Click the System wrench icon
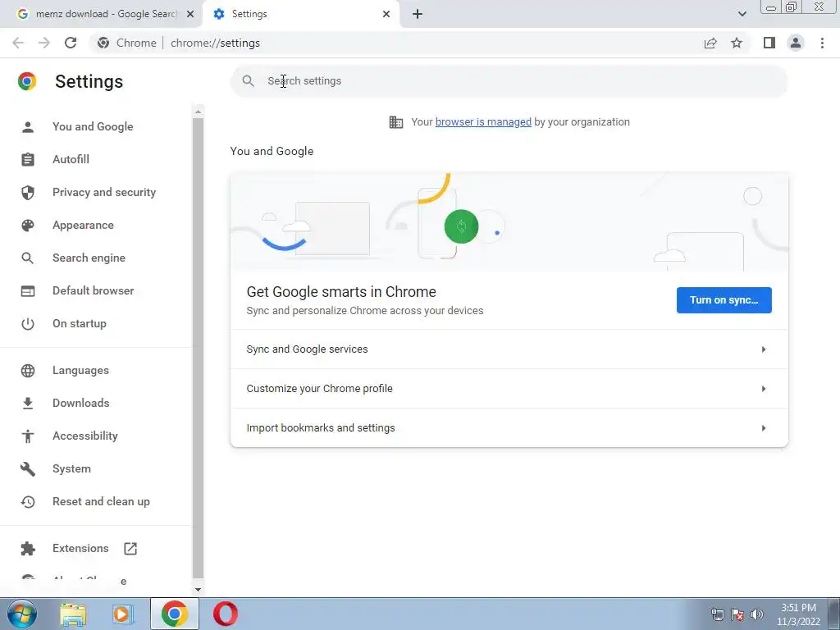Viewport: 840px width, 630px height. 27,468
